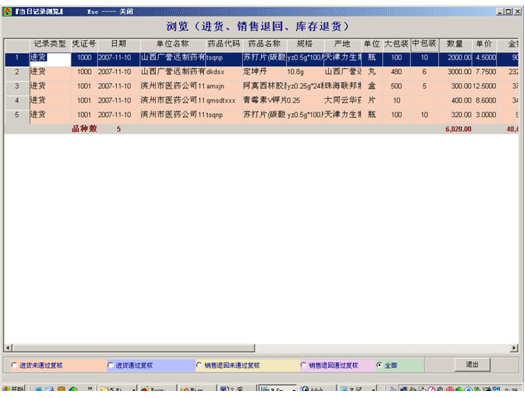Click the quantity cell 320.00
The width and height of the screenshot is (525, 398).
pyautogui.click(x=455, y=115)
